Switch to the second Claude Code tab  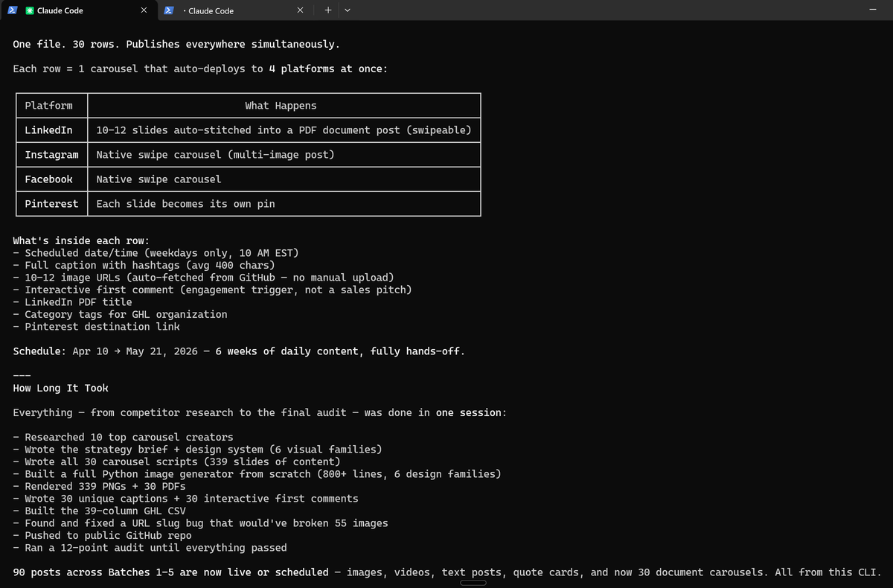coord(234,10)
